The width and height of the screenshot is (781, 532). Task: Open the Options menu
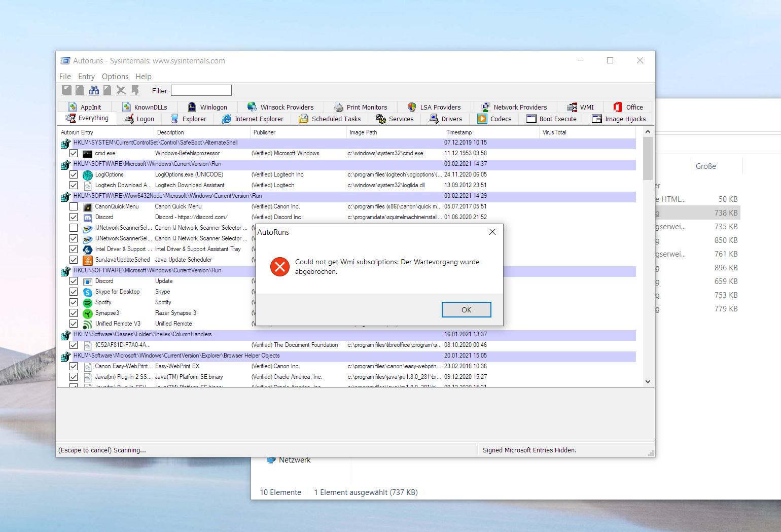click(115, 77)
